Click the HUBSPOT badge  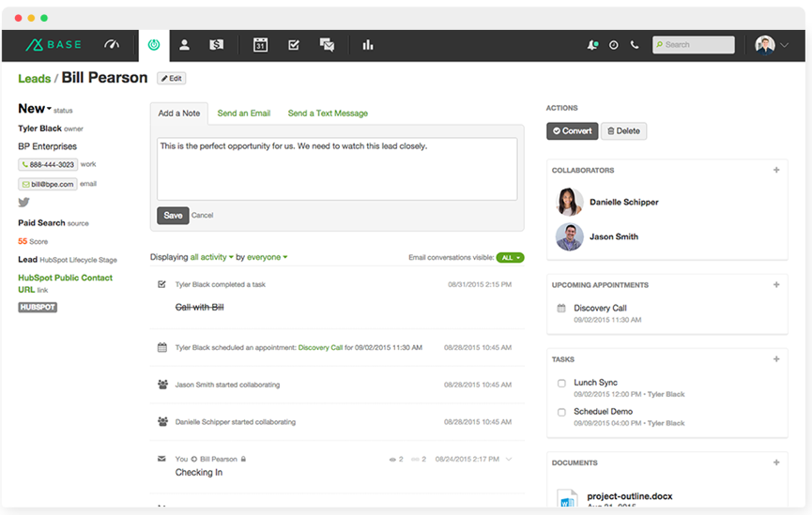point(38,308)
